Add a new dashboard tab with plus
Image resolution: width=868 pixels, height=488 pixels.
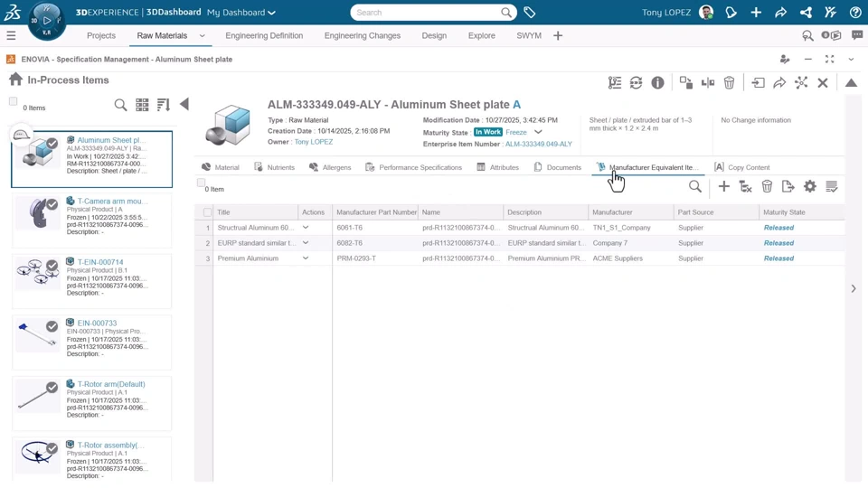[x=558, y=36]
